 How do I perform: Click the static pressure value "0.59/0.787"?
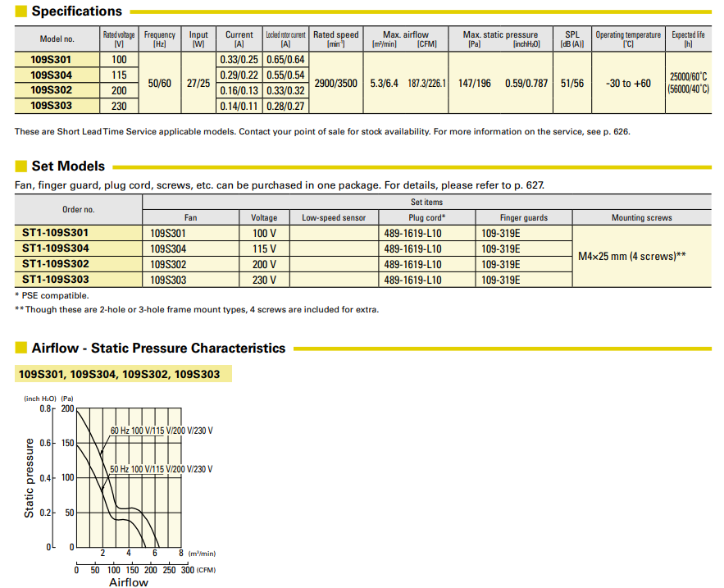coord(526,84)
